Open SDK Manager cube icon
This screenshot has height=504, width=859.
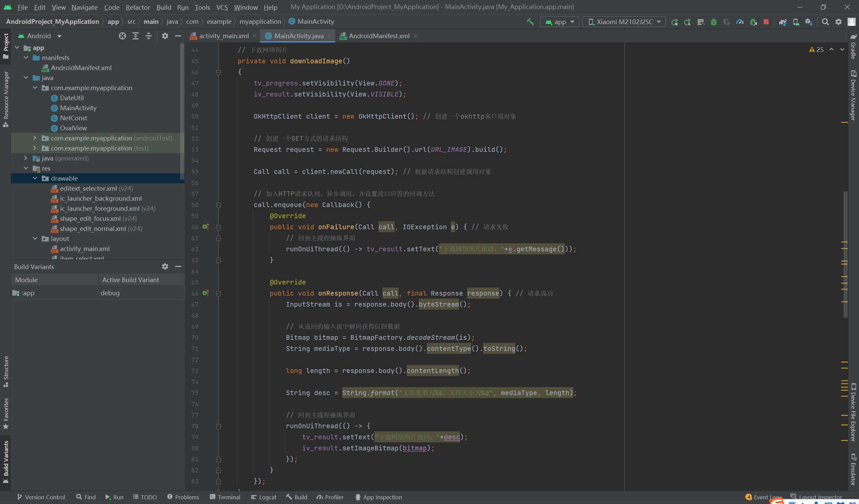tap(809, 22)
